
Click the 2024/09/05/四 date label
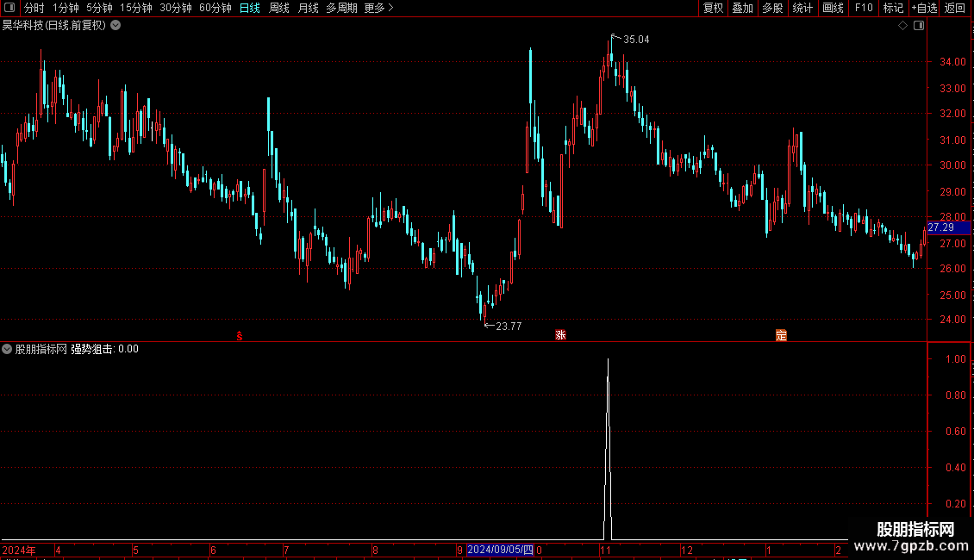500,550
